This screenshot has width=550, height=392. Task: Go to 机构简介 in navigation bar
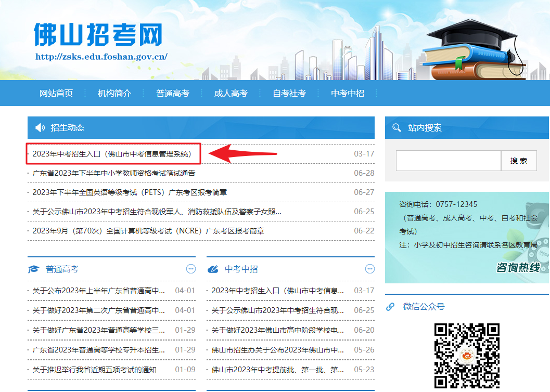tap(114, 94)
